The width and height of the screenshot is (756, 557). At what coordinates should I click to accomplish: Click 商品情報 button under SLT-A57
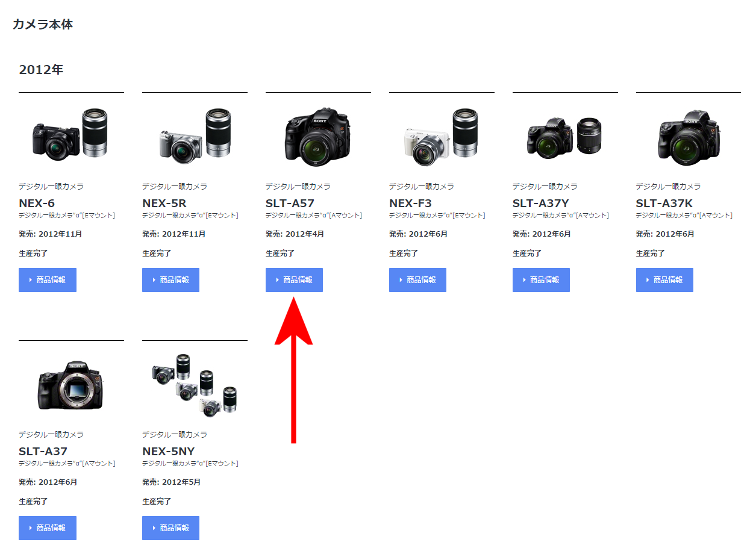coord(294,280)
